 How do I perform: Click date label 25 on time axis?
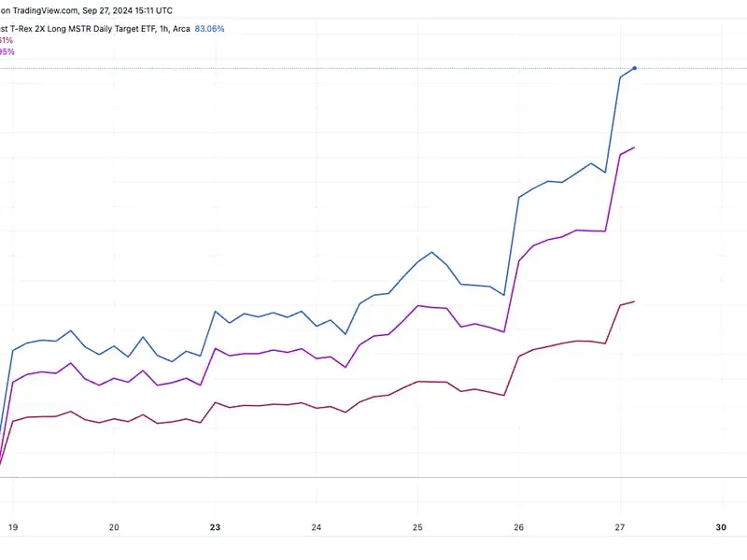tap(417, 526)
